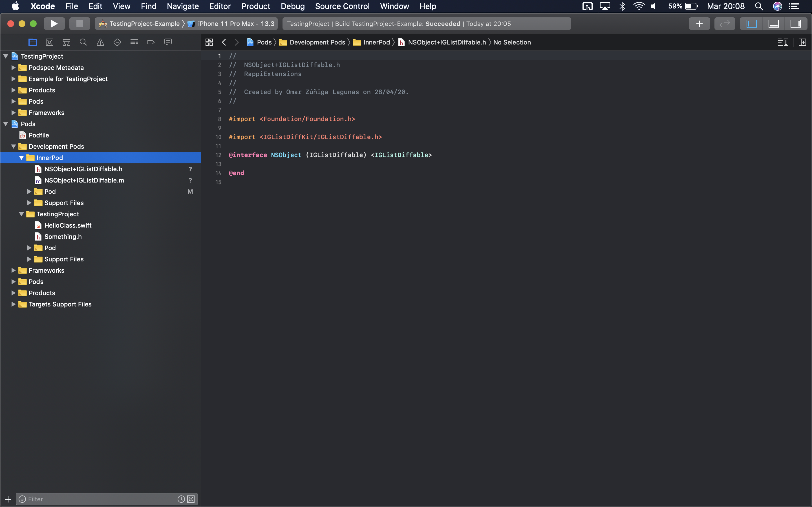Open the Breakpoint navigator icon
The image size is (812, 507).
click(x=151, y=42)
